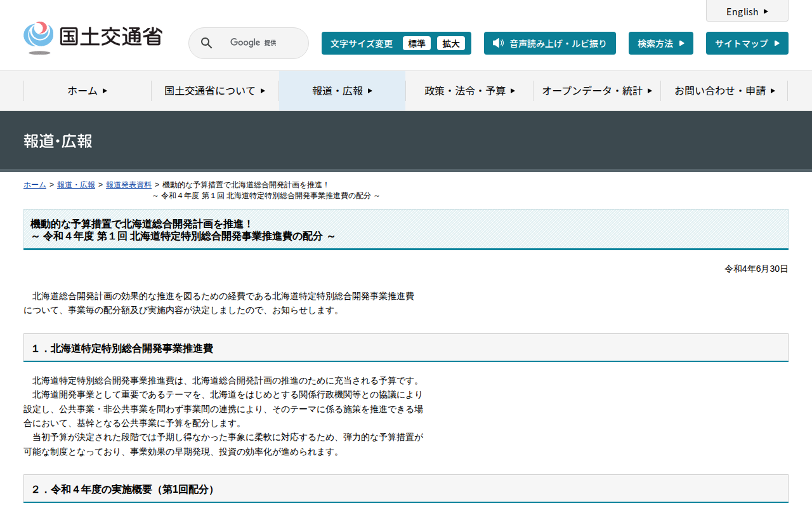Click the speaker audio read-aloud icon
812x508 pixels.
click(498, 43)
